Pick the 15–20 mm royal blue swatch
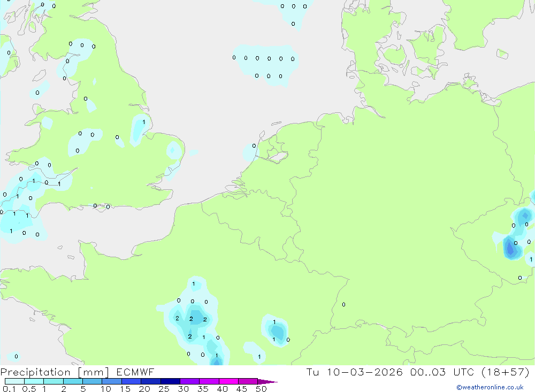This screenshot has width=535, height=392. click(132, 381)
